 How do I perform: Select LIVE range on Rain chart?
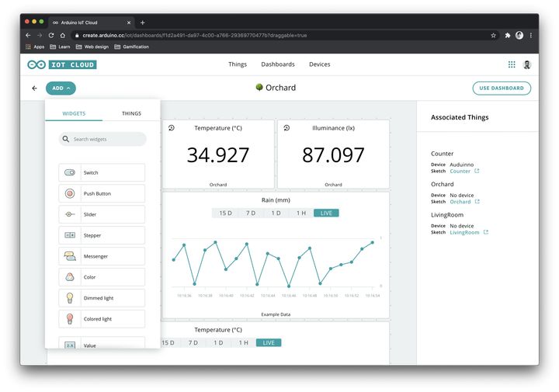tap(326, 213)
